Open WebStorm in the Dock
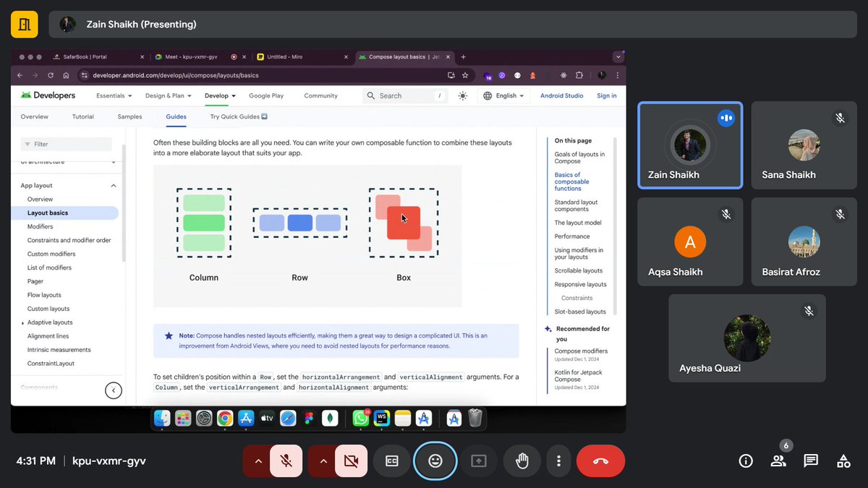 pyautogui.click(x=382, y=418)
